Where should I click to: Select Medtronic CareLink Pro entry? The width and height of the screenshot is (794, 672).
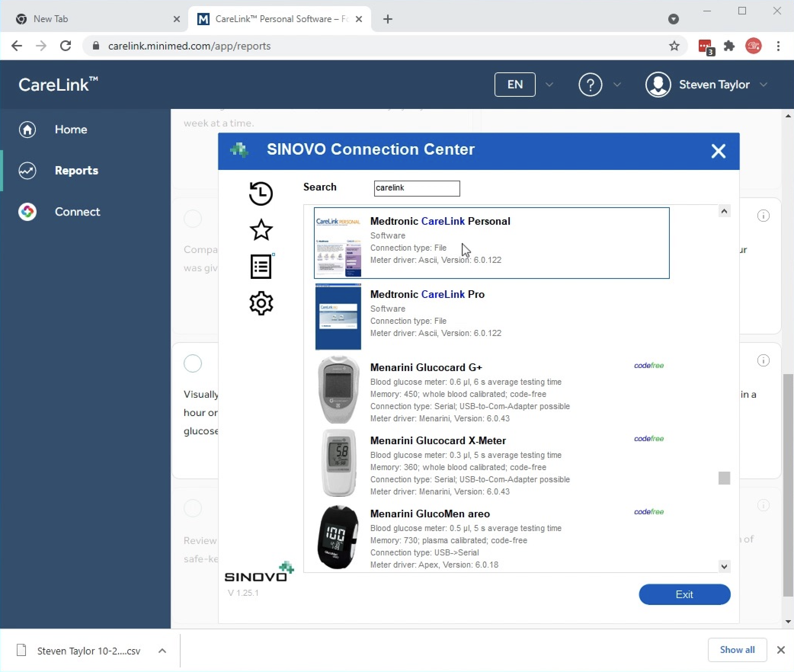pyautogui.click(x=491, y=316)
